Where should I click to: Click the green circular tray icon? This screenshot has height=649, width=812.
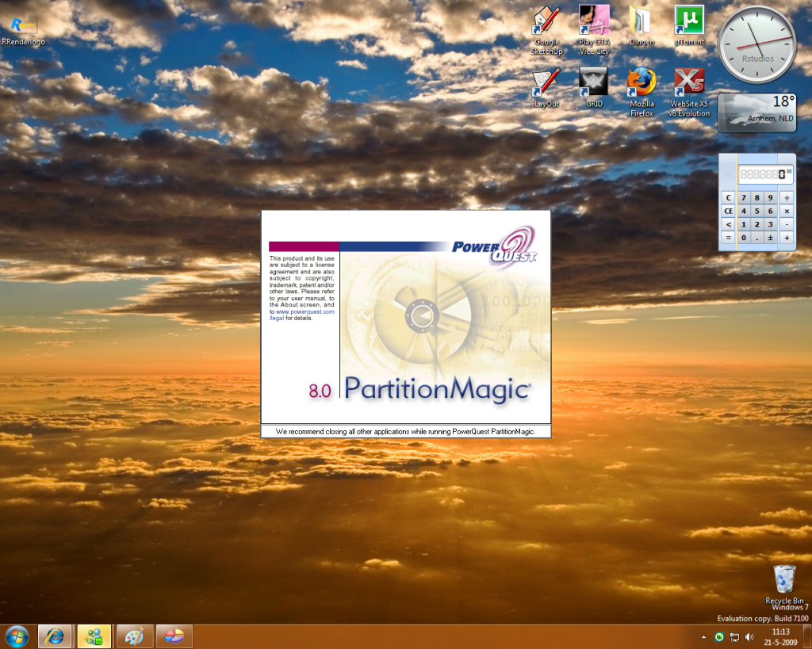(x=719, y=637)
